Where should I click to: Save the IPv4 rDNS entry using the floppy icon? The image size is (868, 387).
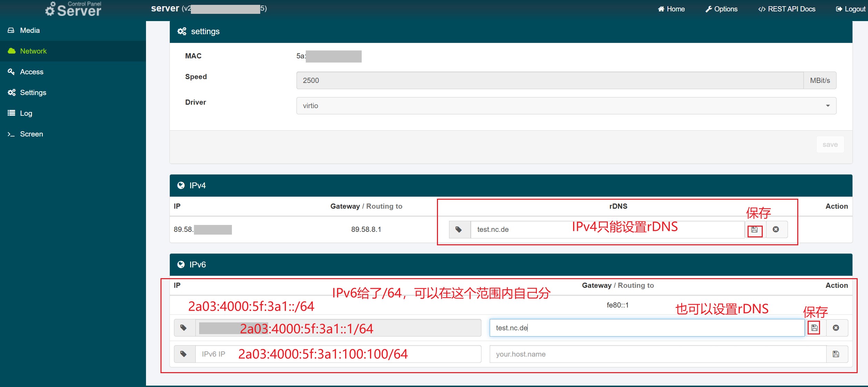[x=755, y=229]
